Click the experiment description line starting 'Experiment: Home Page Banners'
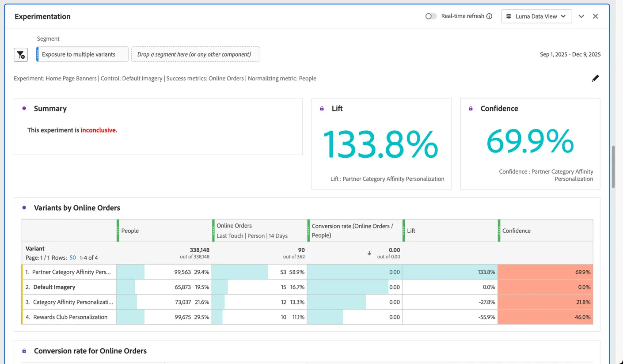The height and width of the screenshot is (364, 623). [165, 79]
